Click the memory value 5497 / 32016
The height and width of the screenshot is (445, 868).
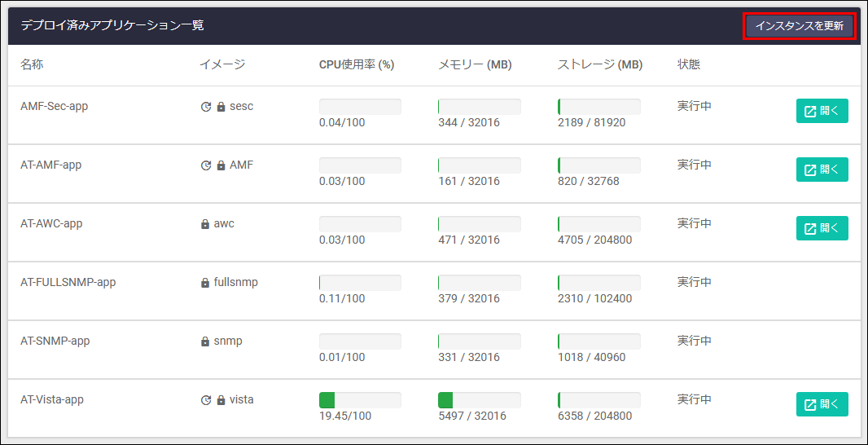pos(471,416)
